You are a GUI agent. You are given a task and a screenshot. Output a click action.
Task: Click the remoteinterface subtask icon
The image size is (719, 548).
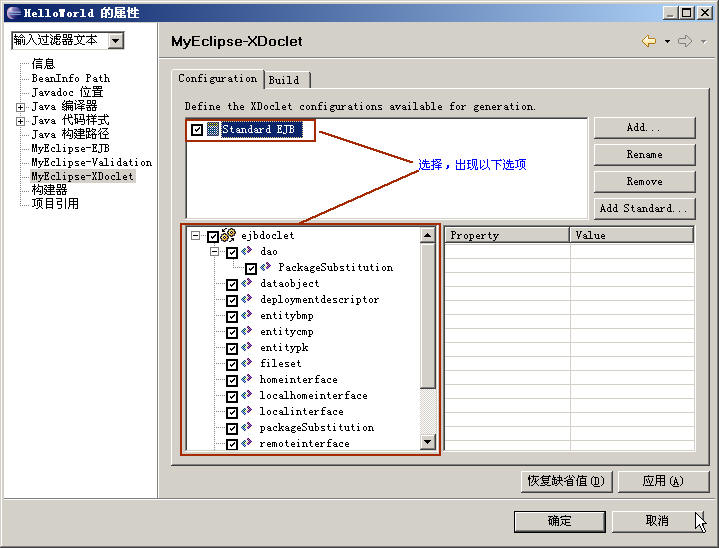click(247, 443)
